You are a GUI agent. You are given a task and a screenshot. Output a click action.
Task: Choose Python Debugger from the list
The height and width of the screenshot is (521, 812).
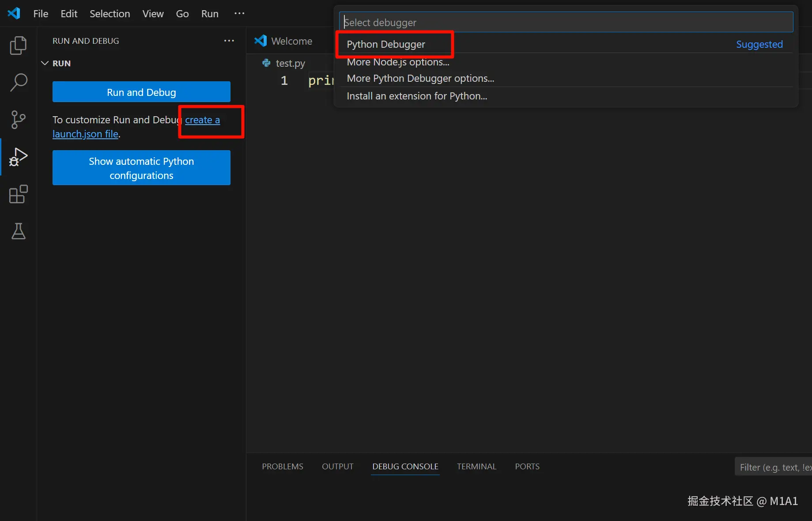[566, 44]
